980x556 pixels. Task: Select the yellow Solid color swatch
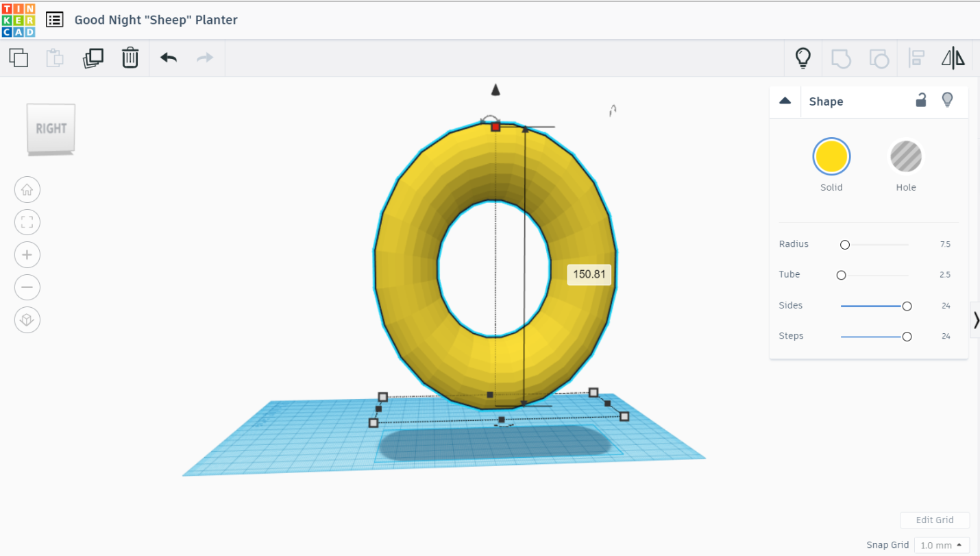[831, 156]
